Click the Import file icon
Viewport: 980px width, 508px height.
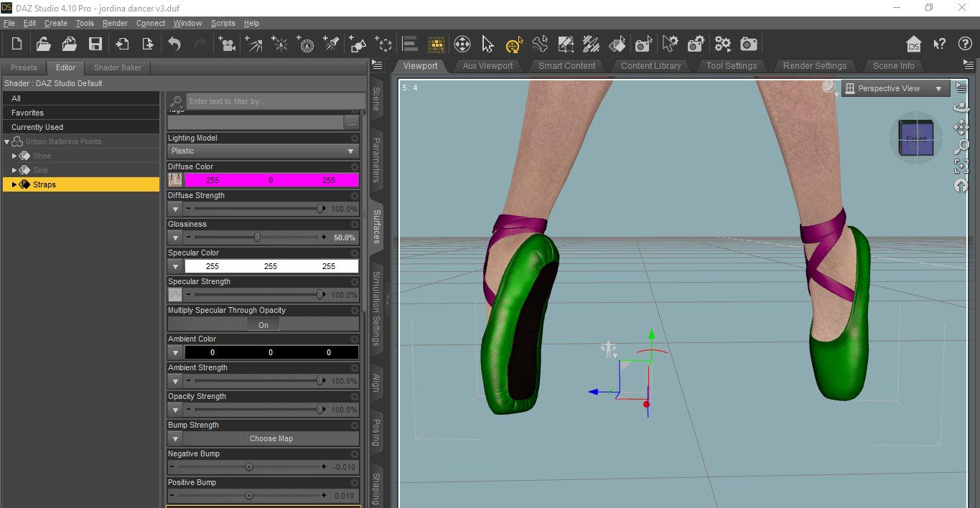click(x=122, y=44)
